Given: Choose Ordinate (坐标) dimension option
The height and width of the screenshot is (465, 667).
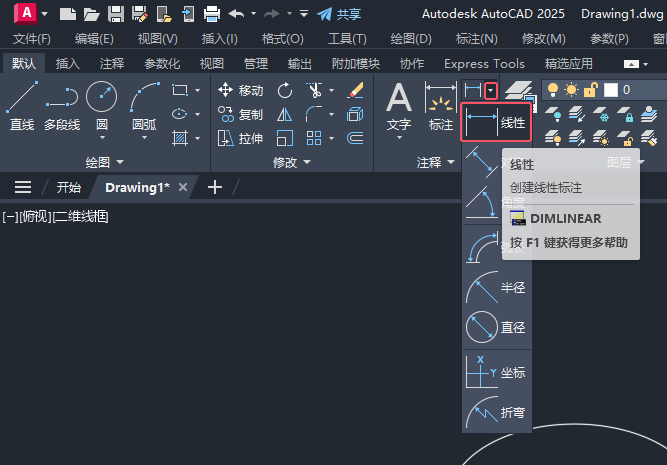Looking at the screenshot, I should point(496,373).
